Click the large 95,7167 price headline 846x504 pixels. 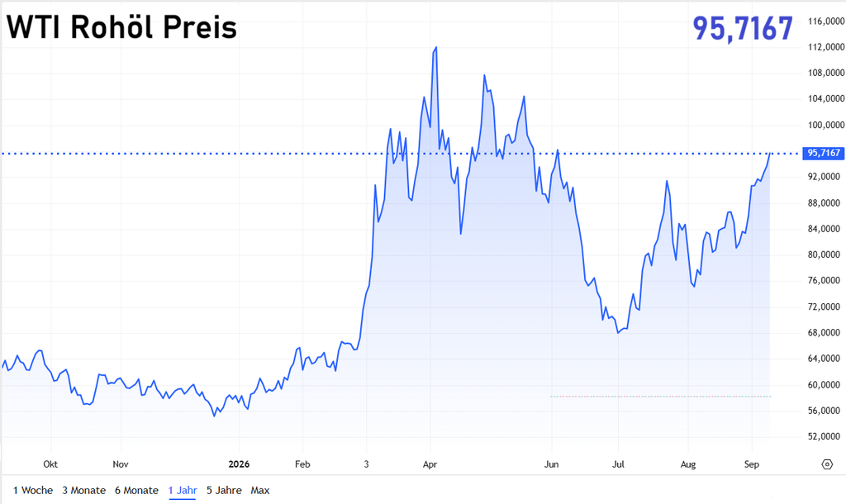click(743, 28)
